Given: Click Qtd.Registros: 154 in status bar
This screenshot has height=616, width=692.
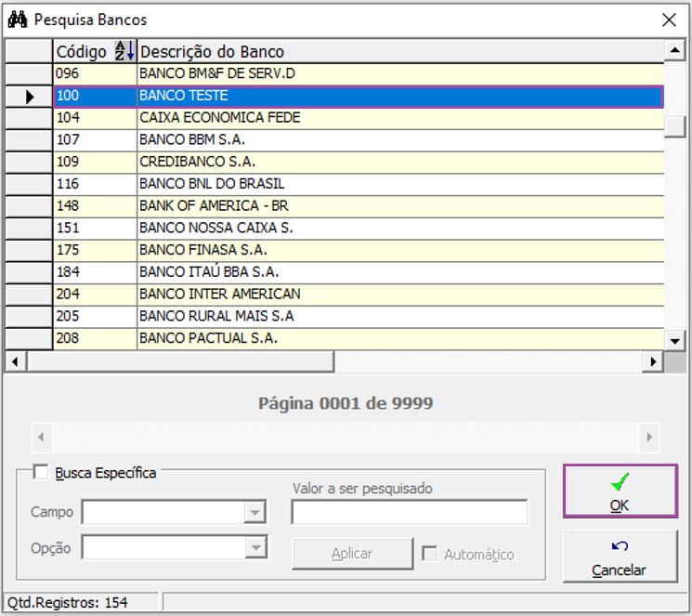Looking at the screenshot, I should [x=68, y=603].
